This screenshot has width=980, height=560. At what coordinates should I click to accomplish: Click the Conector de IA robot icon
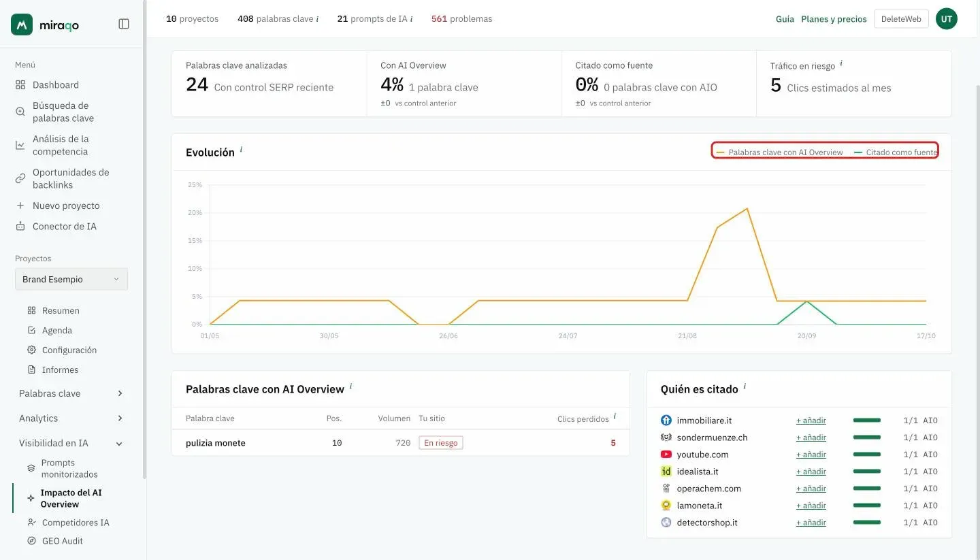tap(20, 227)
